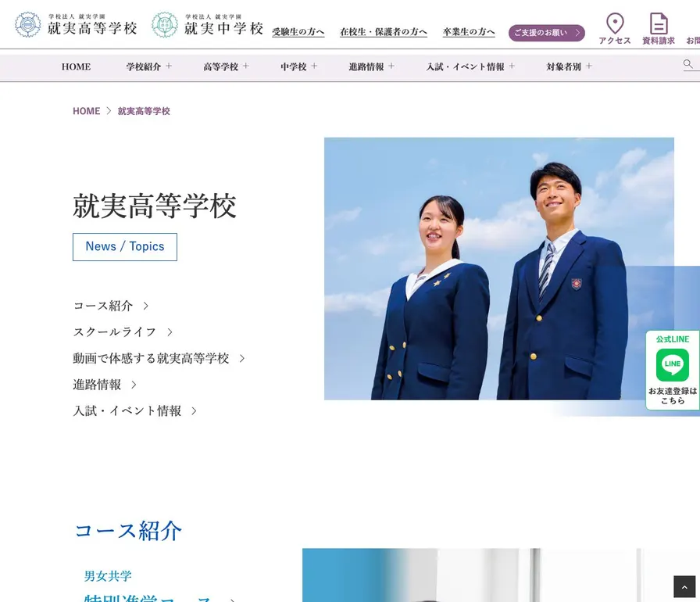
Task: Expand the 中学校 menu plus sign
Action: 314,66
